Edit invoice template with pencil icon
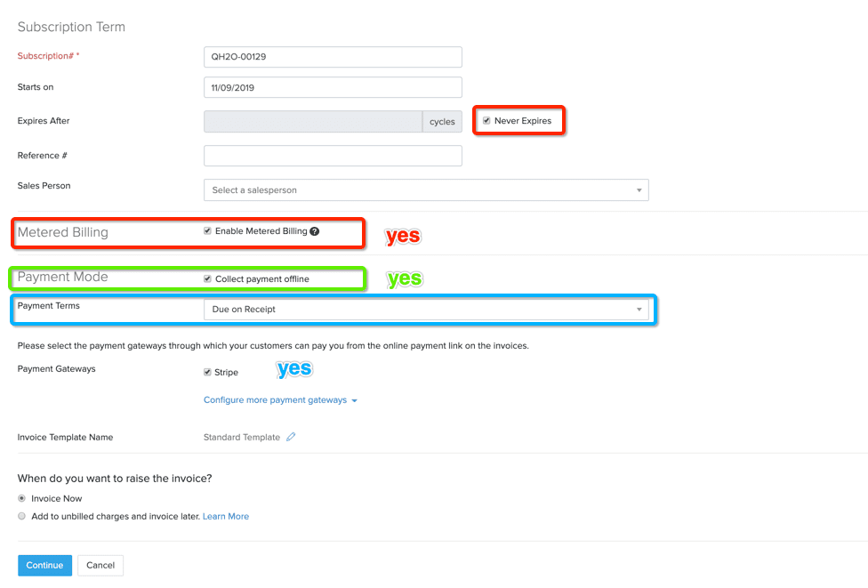 pyautogui.click(x=291, y=437)
